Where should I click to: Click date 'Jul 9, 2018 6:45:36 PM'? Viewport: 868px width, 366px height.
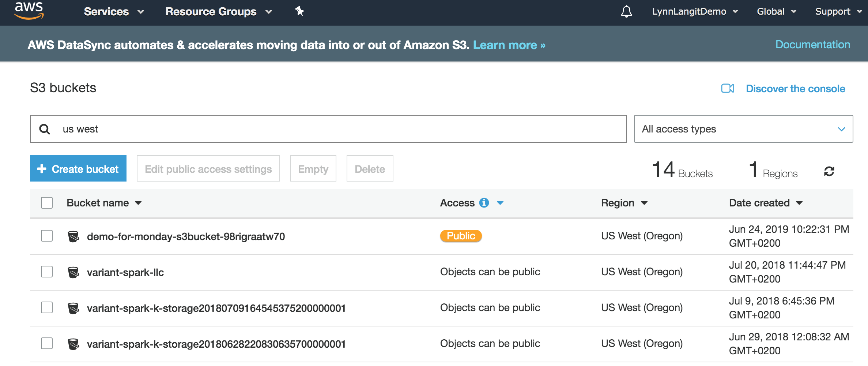[x=782, y=301]
